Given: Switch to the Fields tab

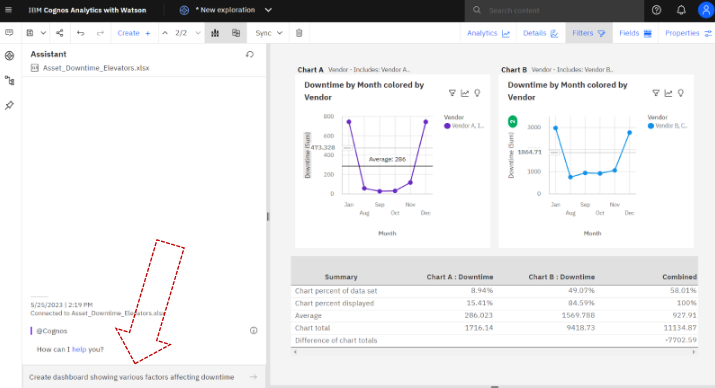Looking at the screenshot, I should pyautogui.click(x=635, y=33).
